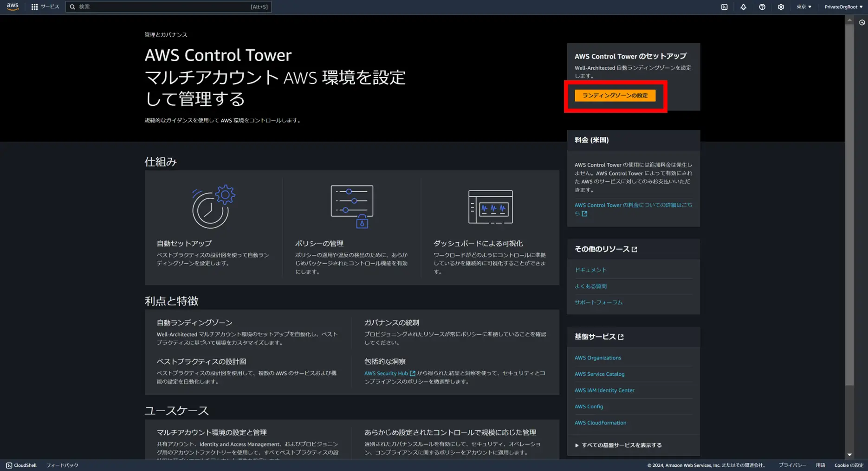The image size is (868, 471).
Task: Open the notifications bell
Action: click(x=743, y=7)
